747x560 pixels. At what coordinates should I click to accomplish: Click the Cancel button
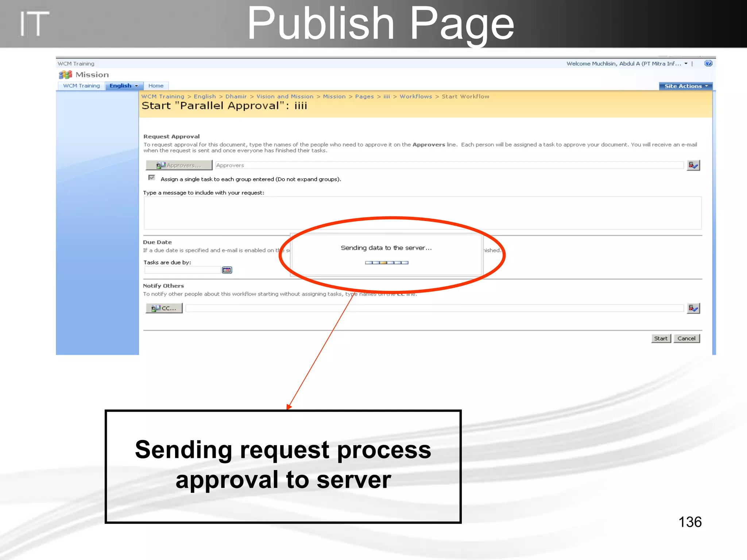(686, 338)
